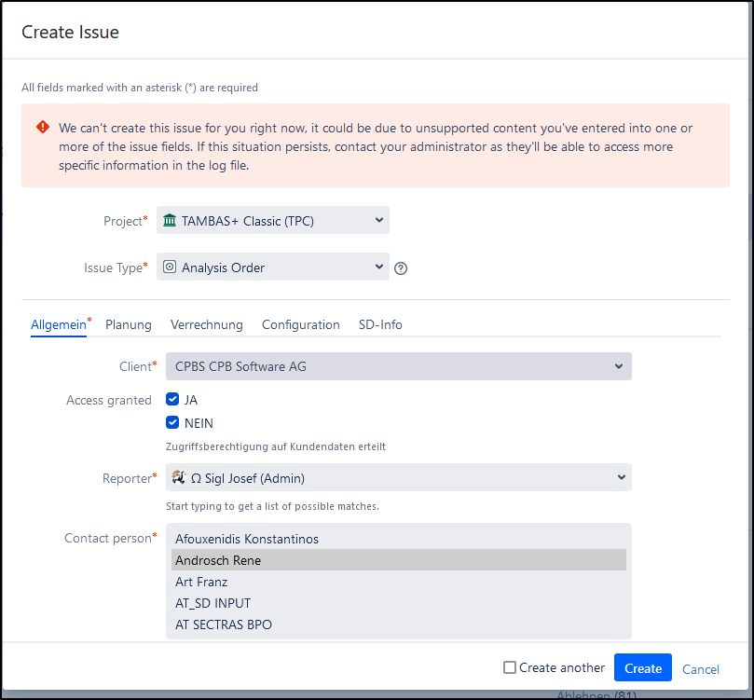Open the Verrechnung tab
The width and height of the screenshot is (754, 700).
[207, 324]
